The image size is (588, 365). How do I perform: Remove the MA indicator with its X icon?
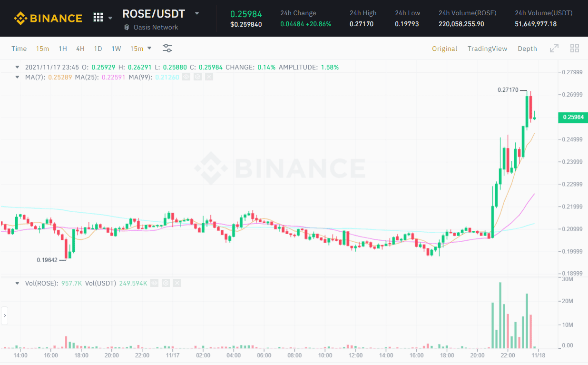(x=208, y=77)
